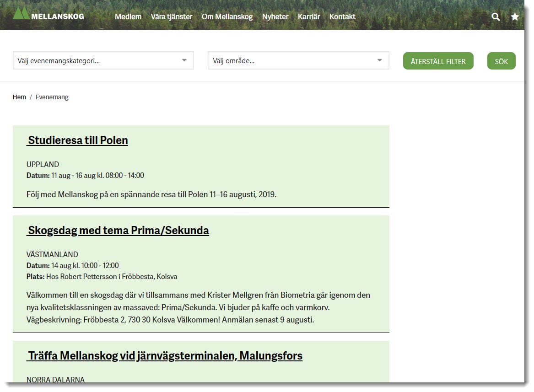This screenshot has height=392, width=534.
Task: Go to the Kontakt page
Action: pos(342,16)
